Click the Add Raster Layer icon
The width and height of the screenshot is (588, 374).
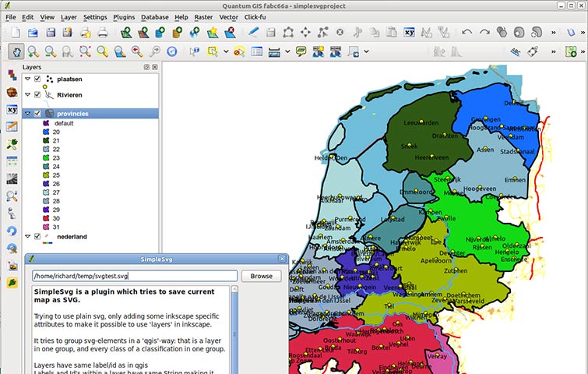[x=143, y=33]
